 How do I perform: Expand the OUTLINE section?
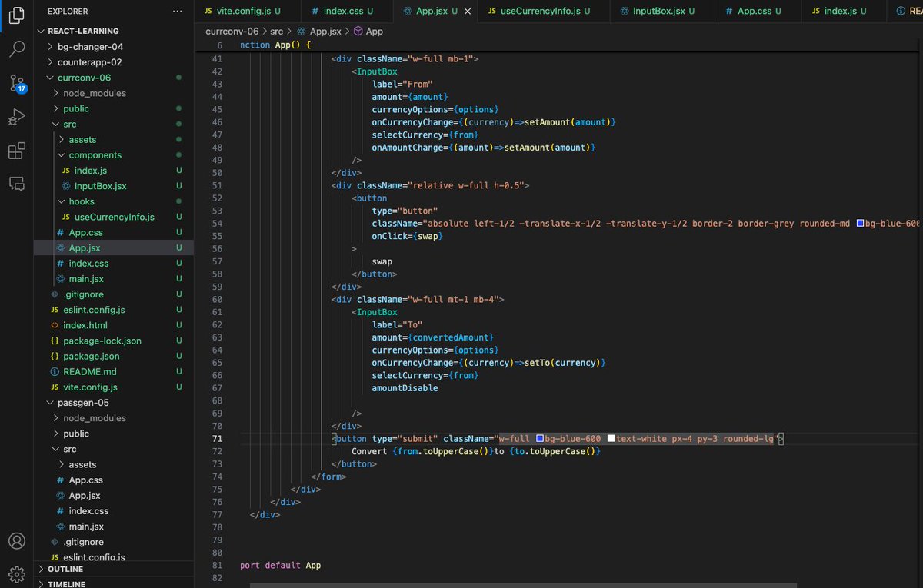[x=113, y=570]
